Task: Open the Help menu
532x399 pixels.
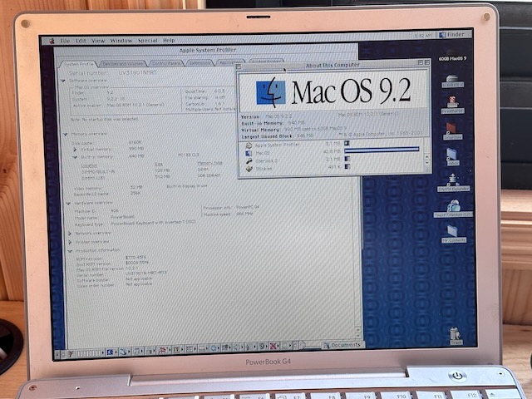Action: [169, 40]
